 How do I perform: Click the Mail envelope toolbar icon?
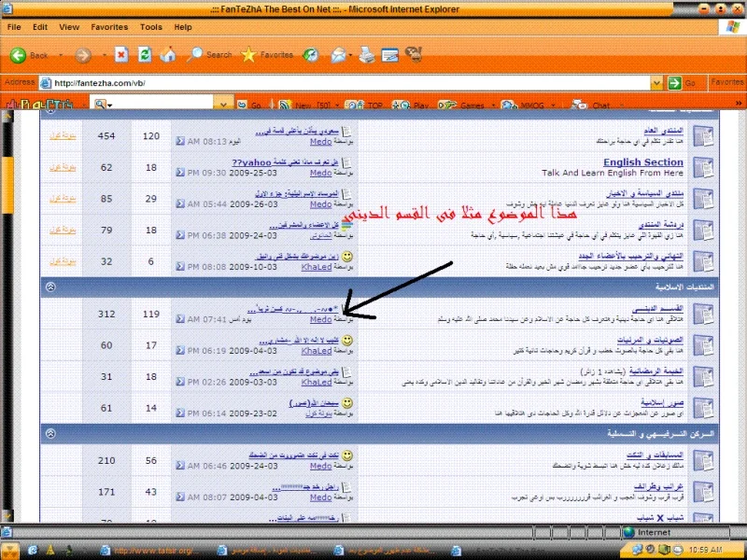pyautogui.click(x=338, y=55)
